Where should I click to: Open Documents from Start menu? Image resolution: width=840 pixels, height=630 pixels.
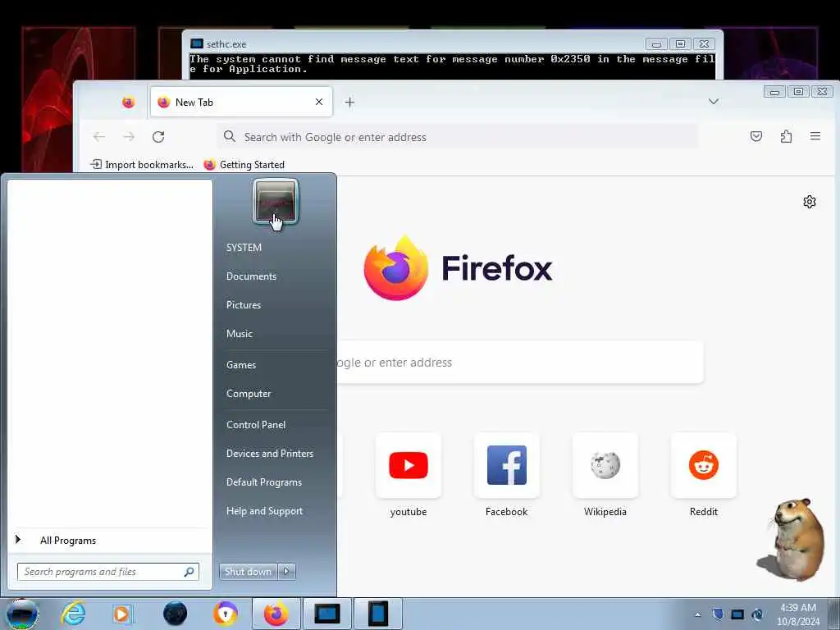(x=251, y=276)
